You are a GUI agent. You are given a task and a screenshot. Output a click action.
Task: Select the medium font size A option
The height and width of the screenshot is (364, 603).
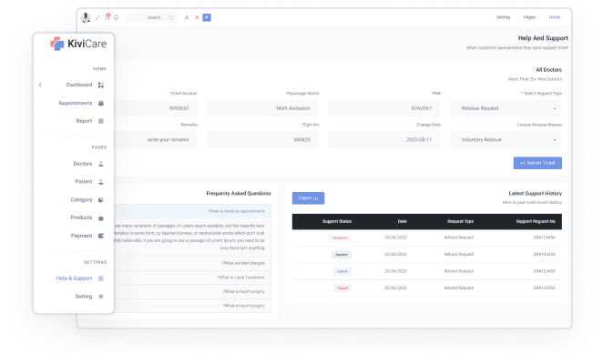click(197, 17)
